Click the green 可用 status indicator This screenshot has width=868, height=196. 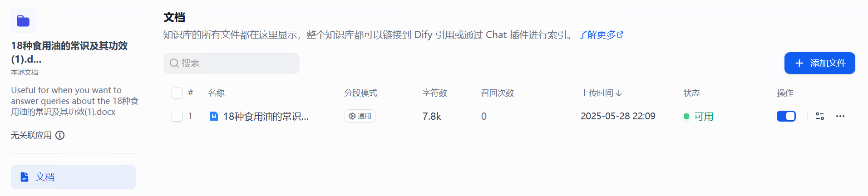(x=699, y=117)
